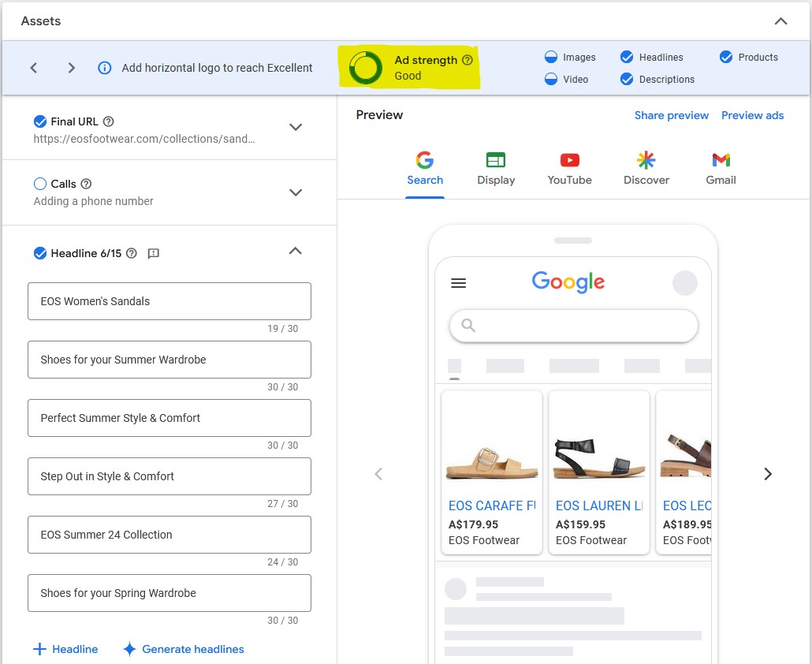Click the Headline section checkmark indicator
This screenshot has width=812, height=664.
click(x=40, y=253)
